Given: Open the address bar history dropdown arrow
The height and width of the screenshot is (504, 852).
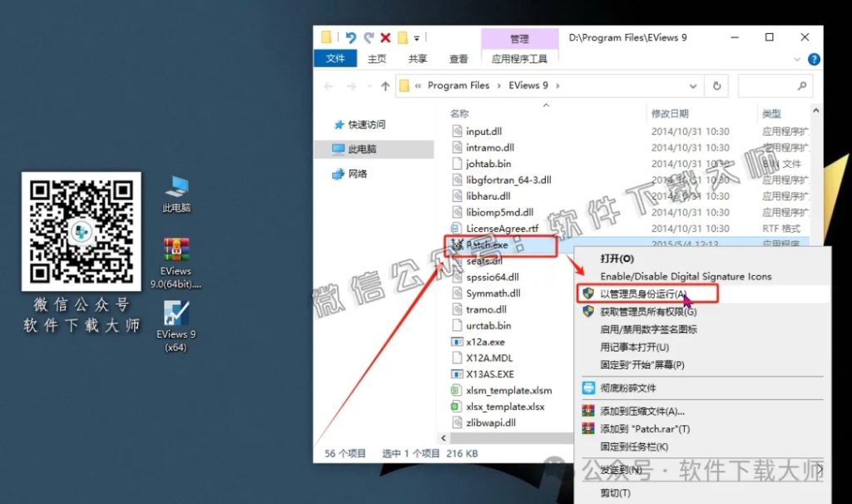Looking at the screenshot, I should 693,86.
